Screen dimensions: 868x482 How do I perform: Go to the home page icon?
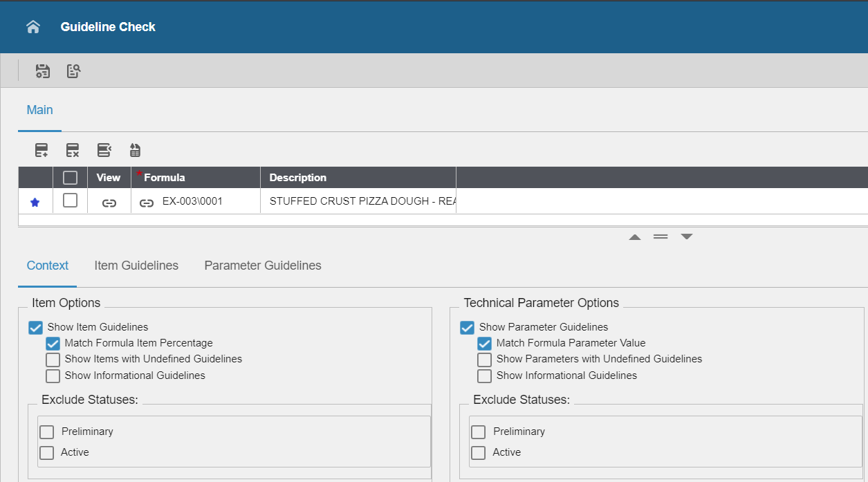pos(33,27)
